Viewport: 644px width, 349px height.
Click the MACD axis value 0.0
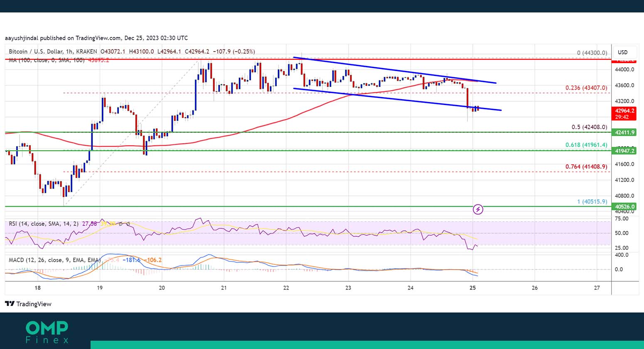[619, 269]
